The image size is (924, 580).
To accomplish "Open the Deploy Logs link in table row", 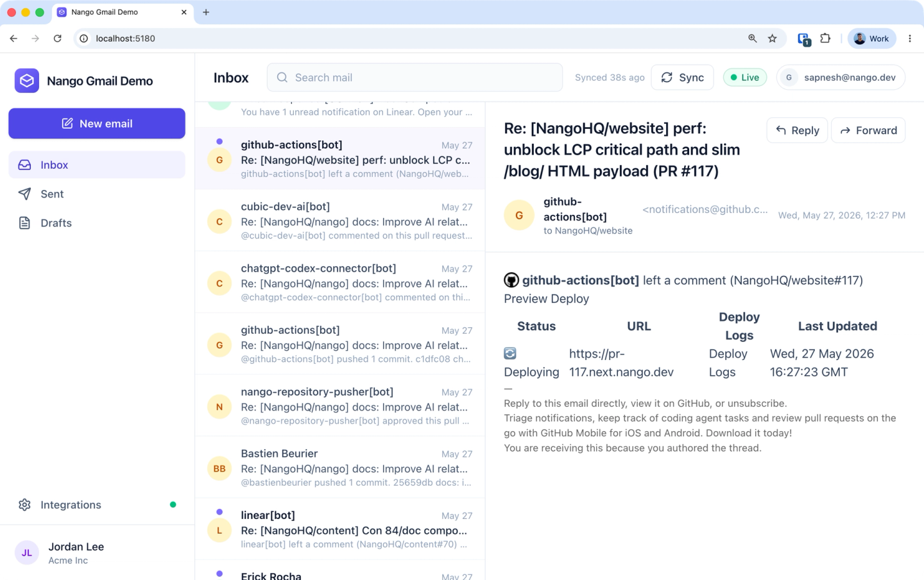I will pos(728,362).
